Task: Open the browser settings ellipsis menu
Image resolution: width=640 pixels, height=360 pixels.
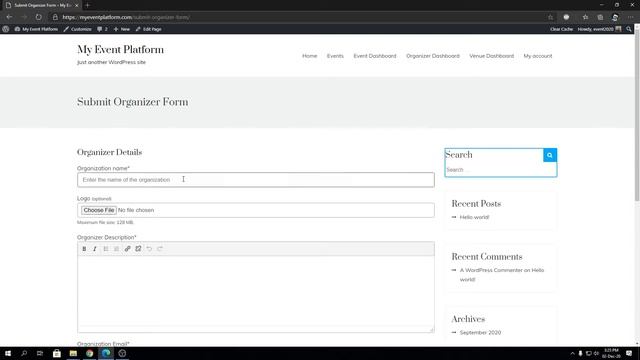Action: pyautogui.click(x=631, y=17)
